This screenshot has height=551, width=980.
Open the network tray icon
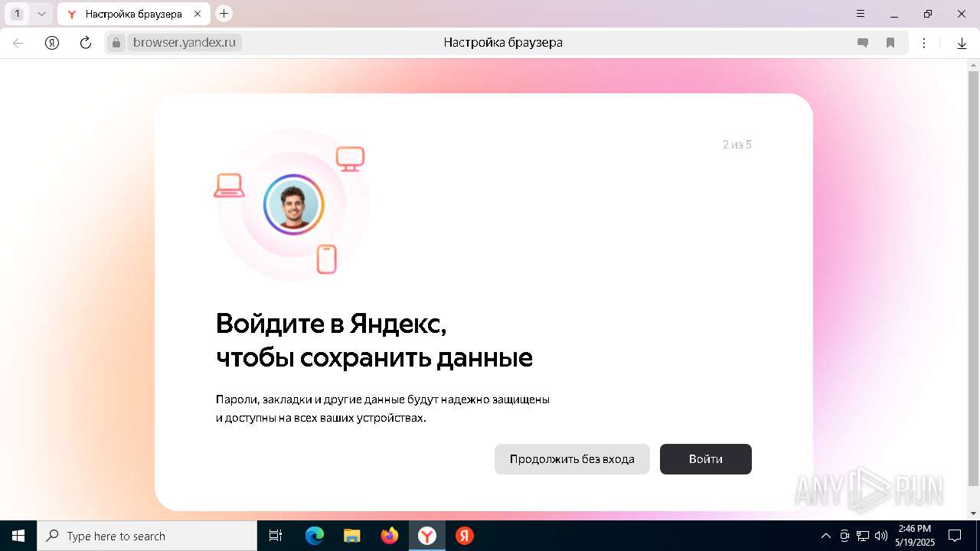coord(863,536)
